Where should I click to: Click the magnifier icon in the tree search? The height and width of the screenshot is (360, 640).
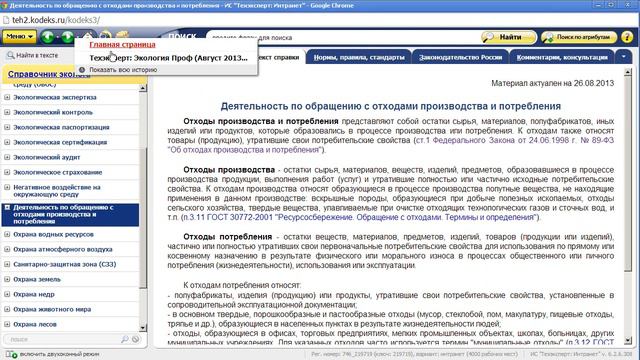click(124, 339)
